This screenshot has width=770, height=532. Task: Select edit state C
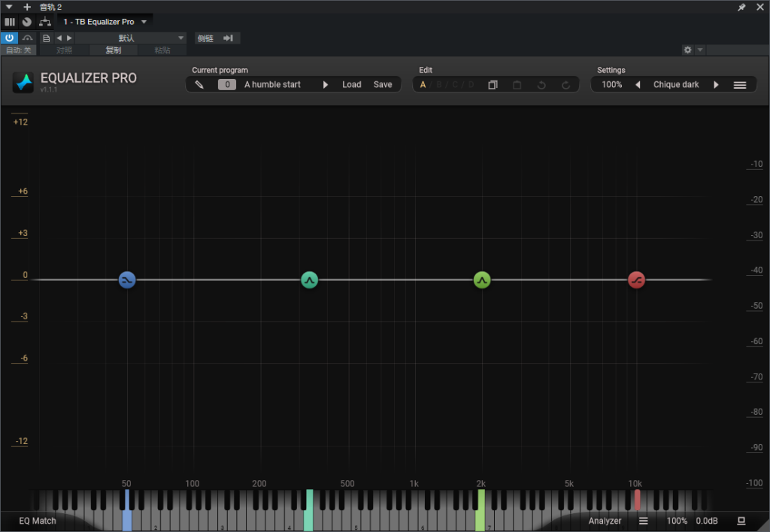tap(455, 84)
